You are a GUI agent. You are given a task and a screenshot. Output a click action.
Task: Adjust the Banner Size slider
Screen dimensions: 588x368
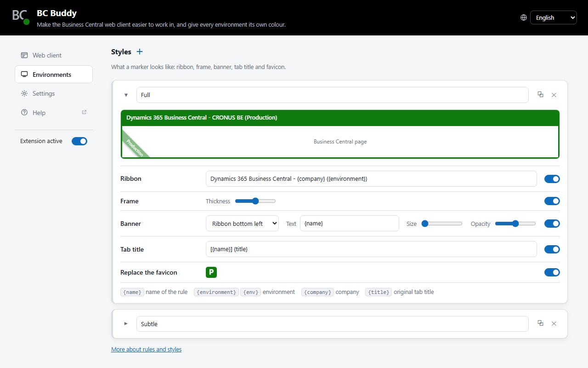click(442, 224)
